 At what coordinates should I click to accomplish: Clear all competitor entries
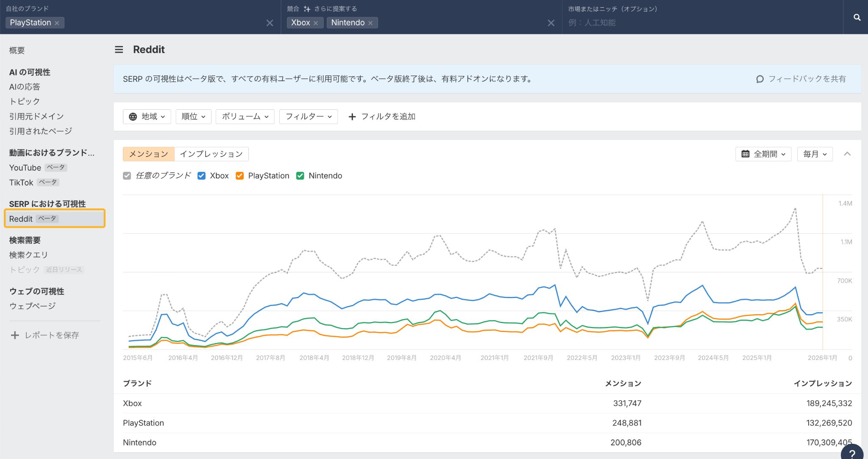point(551,23)
